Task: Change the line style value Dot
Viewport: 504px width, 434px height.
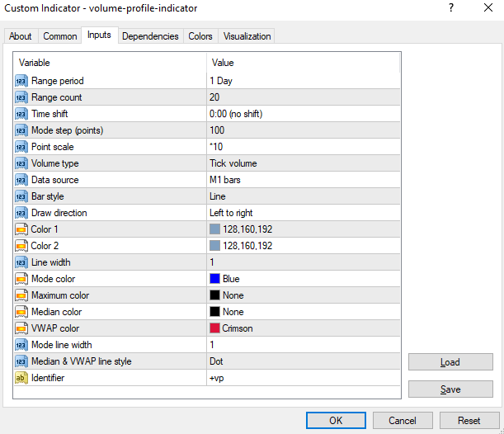Action: [x=304, y=361]
